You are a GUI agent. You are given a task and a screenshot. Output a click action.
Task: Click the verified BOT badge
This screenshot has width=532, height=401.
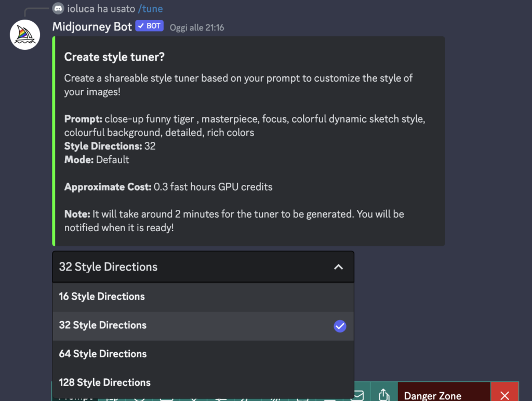tap(149, 26)
